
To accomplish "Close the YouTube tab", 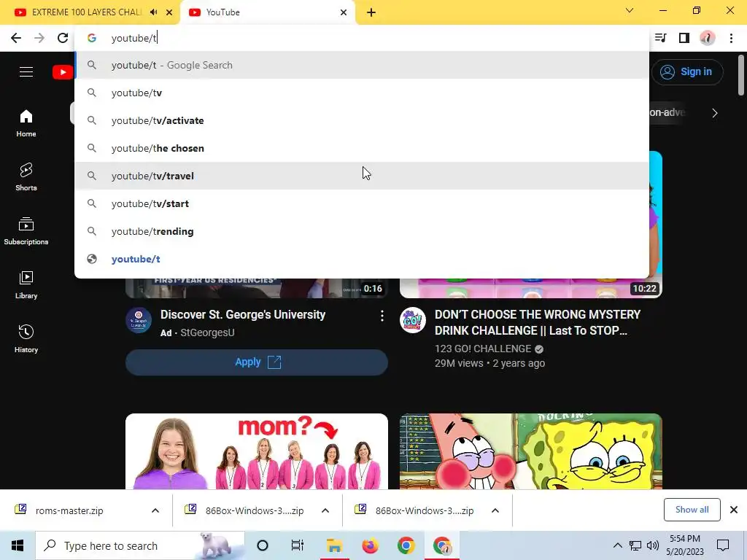I will [x=344, y=12].
